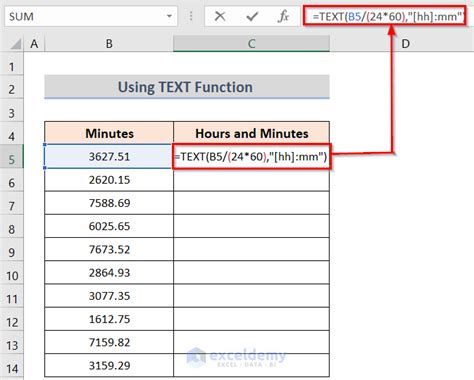
Task: Select empty cell next to 3077.35
Action: pyautogui.click(x=252, y=296)
